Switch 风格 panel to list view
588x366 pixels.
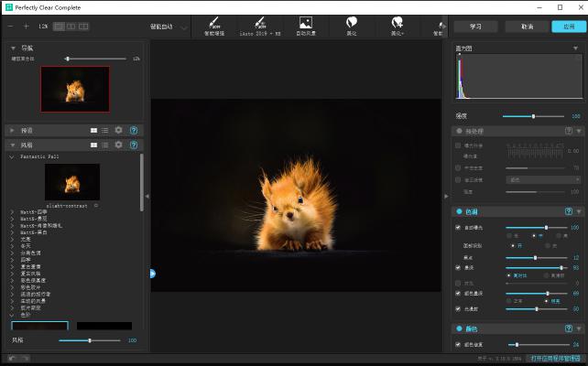point(104,145)
